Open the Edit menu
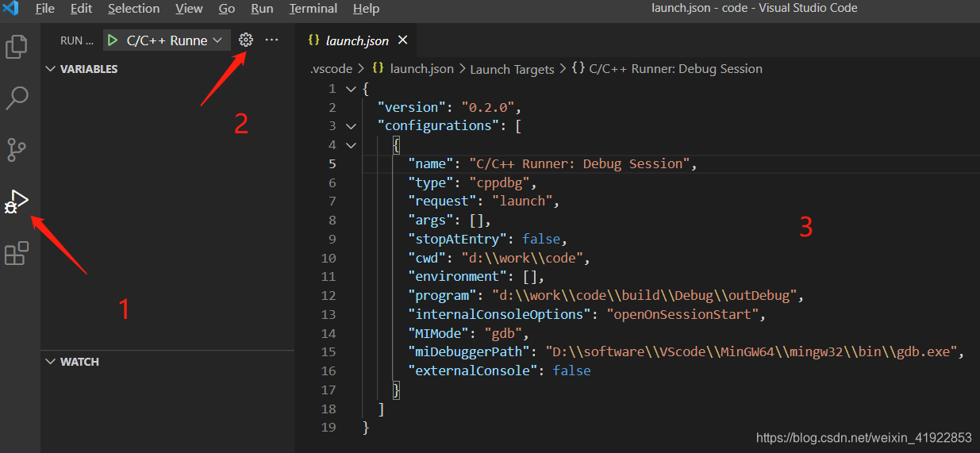 [x=81, y=9]
